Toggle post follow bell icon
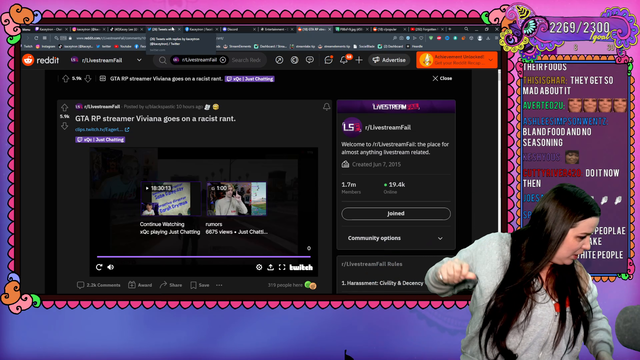 point(327,107)
